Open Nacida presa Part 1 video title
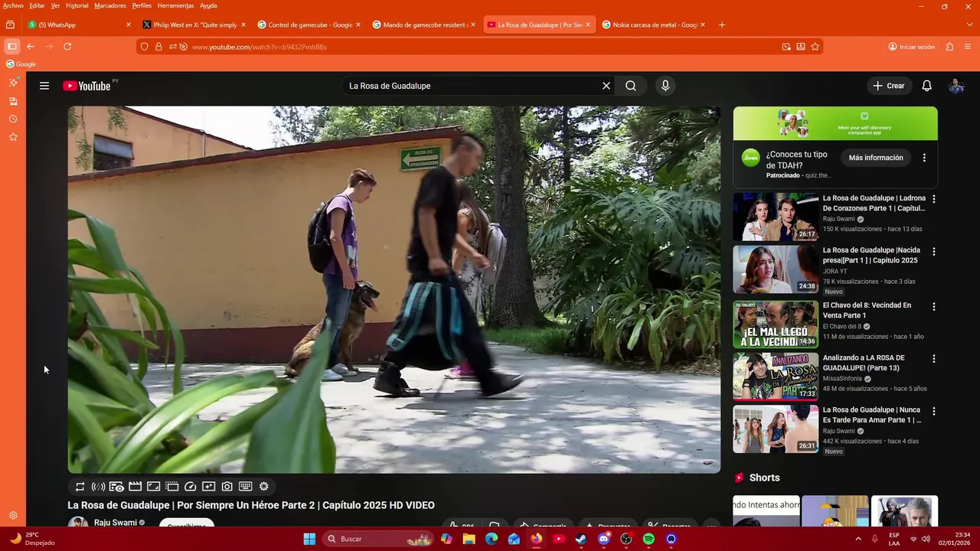 (871, 256)
